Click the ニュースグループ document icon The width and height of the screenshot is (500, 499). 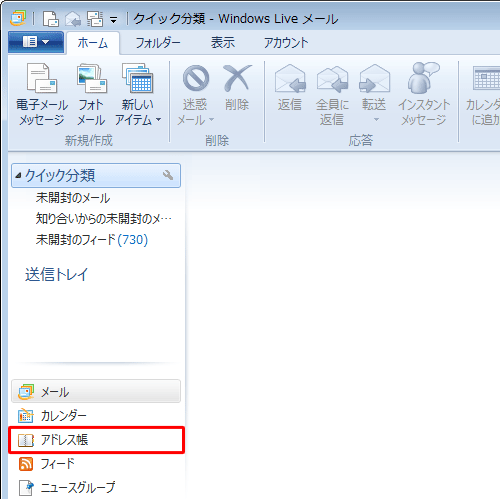coord(26,488)
